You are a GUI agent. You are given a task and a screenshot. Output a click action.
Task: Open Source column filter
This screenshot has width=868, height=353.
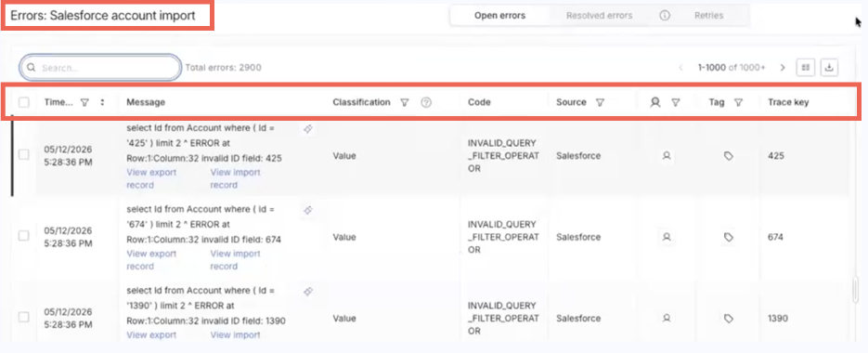pyautogui.click(x=600, y=102)
